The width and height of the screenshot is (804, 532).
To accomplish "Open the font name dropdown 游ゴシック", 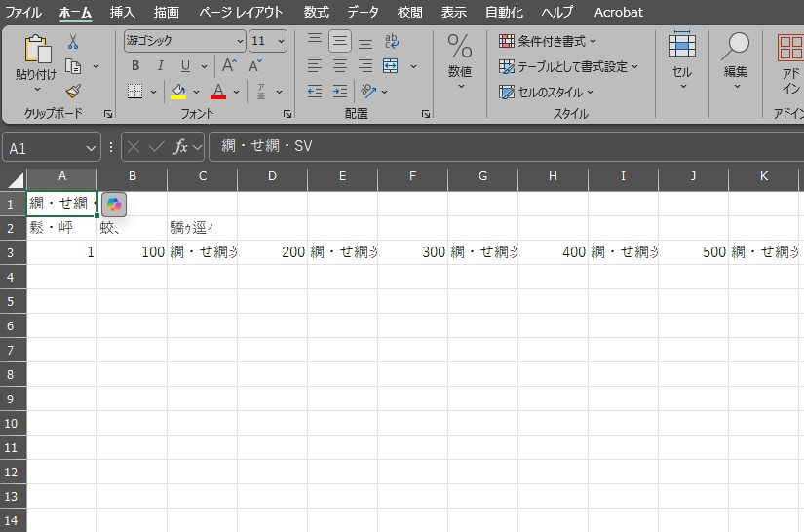I will [x=240, y=41].
